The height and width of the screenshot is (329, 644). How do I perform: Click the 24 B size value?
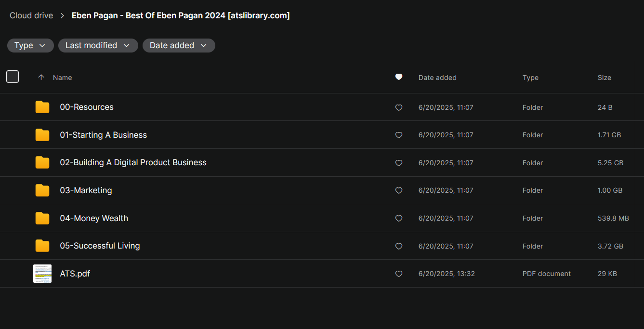click(x=605, y=107)
